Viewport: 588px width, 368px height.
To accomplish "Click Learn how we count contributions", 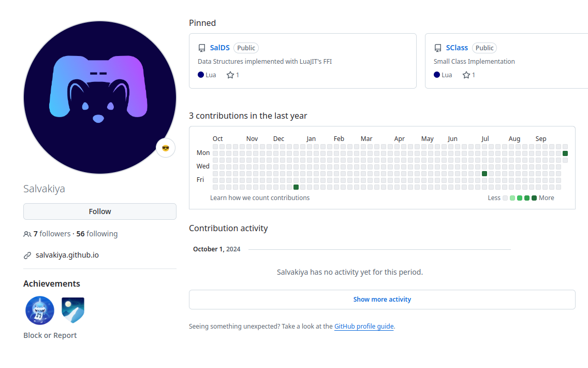I will pyautogui.click(x=260, y=198).
